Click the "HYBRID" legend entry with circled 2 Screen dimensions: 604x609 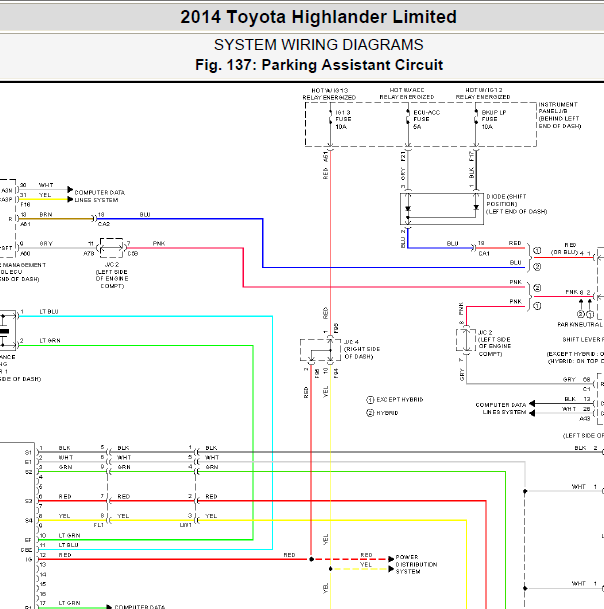(x=382, y=413)
